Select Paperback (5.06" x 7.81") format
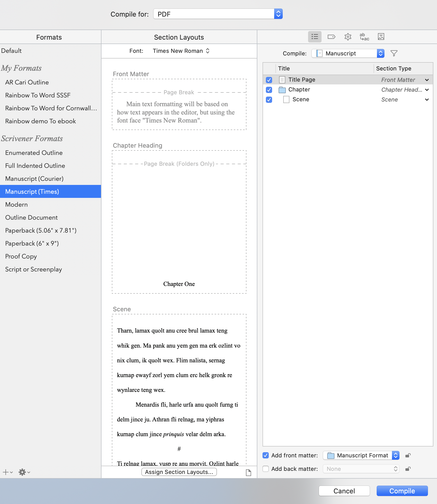The height and width of the screenshot is (504, 437). (x=50, y=231)
